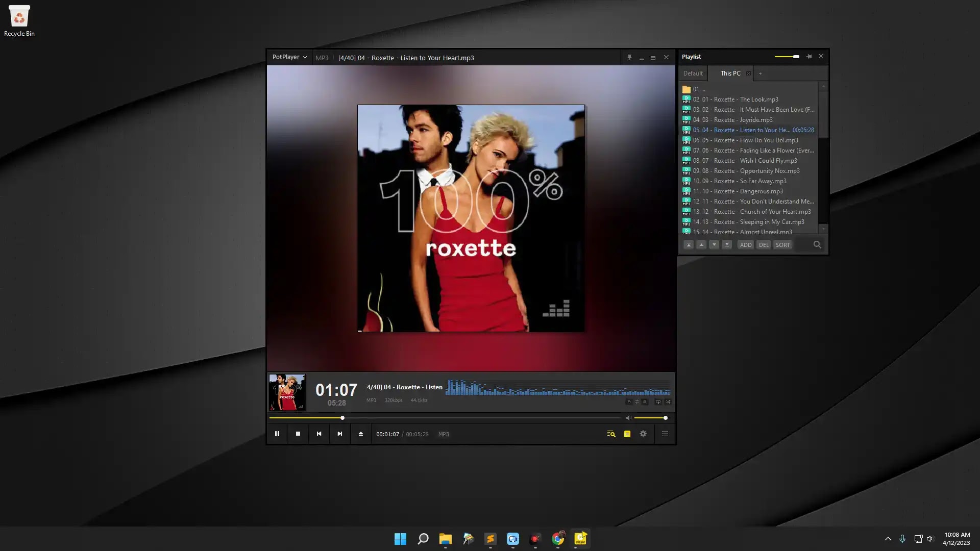Screen dimensions: 980x551
Task: Open File Explorer from taskbar
Action: click(446, 539)
